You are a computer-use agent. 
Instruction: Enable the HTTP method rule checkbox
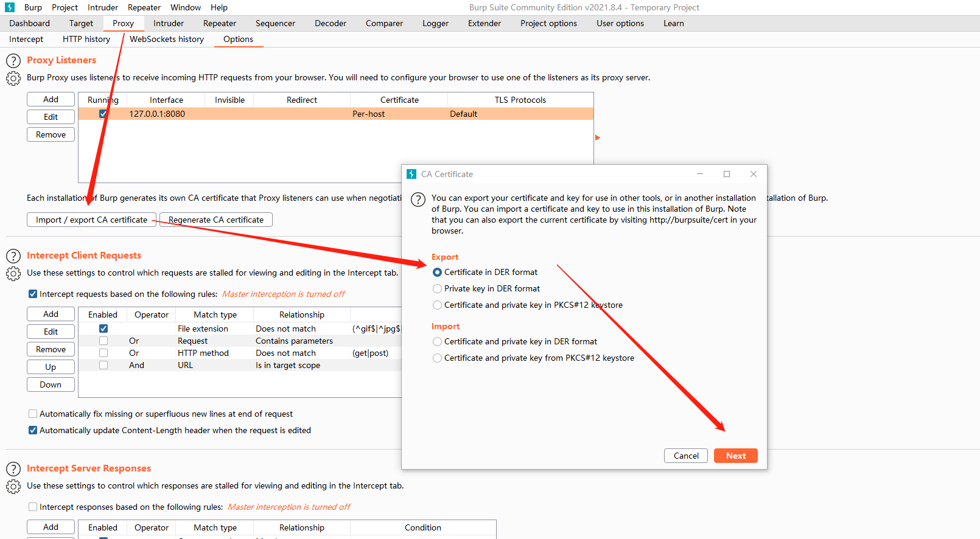pos(103,353)
